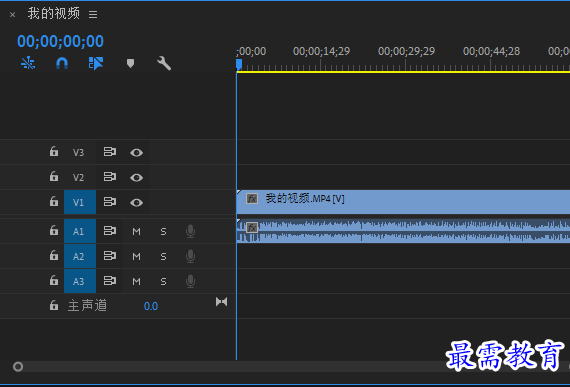The image size is (570, 387).
Task: Target the V2 video track
Action: (79, 177)
